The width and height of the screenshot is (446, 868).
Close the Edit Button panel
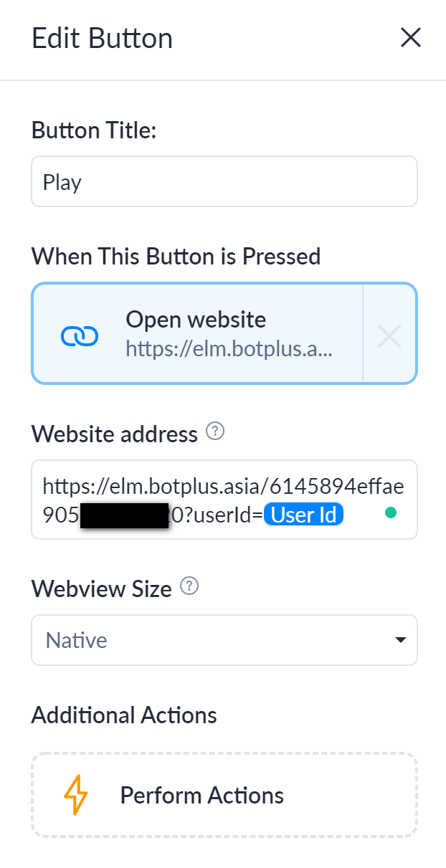tap(410, 38)
